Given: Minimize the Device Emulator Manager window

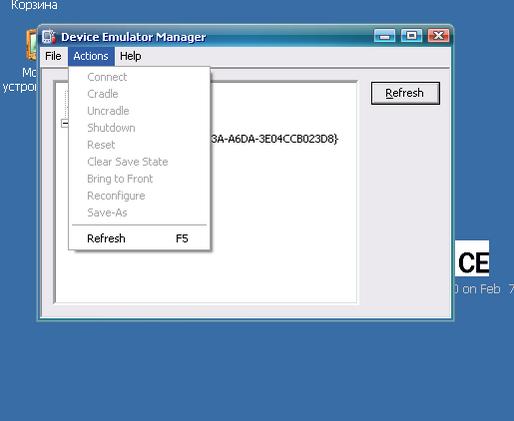Looking at the screenshot, I should [384, 36].
